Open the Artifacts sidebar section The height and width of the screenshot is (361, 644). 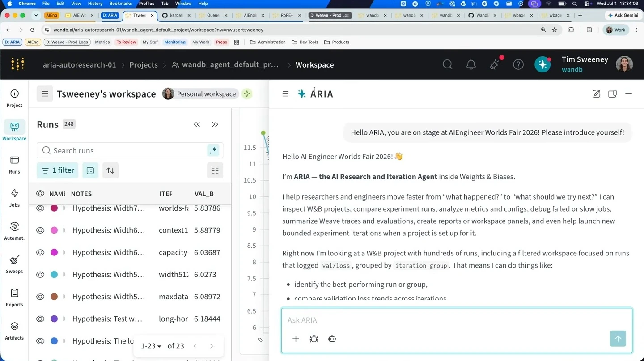14,331
